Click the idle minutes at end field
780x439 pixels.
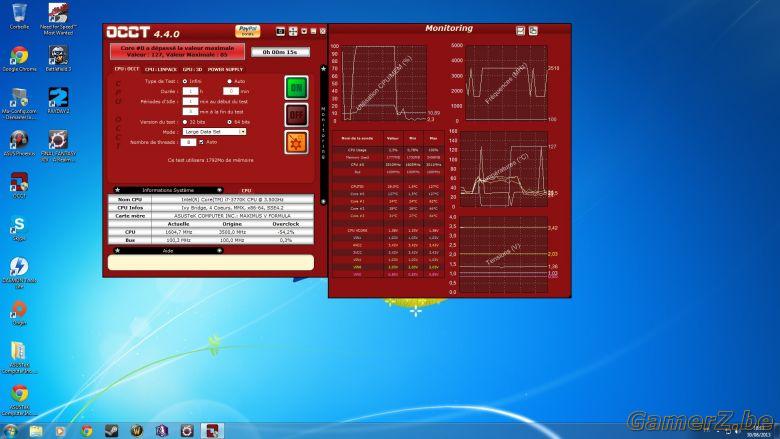point(190,112)
